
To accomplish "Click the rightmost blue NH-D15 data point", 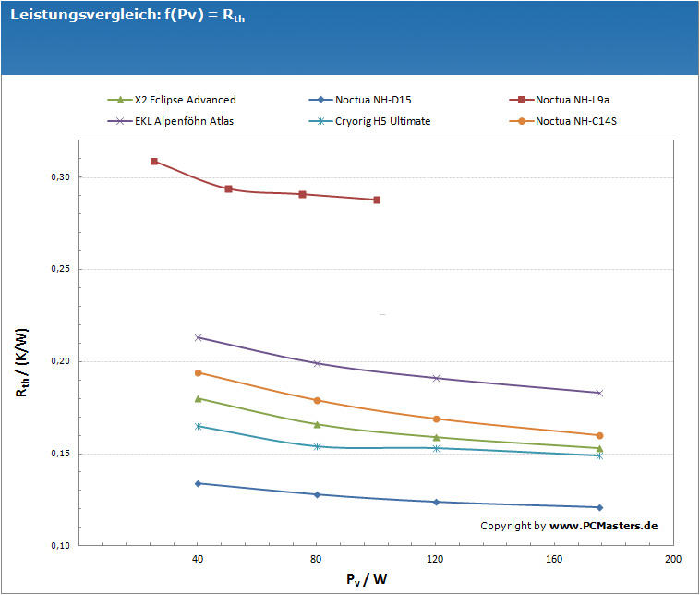I will [x=599, y=507].
